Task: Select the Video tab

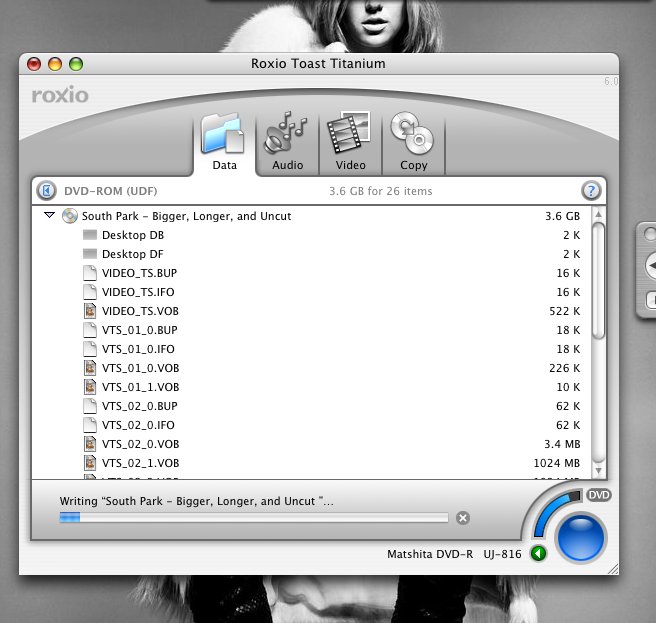Action: (x=351, y=143)
